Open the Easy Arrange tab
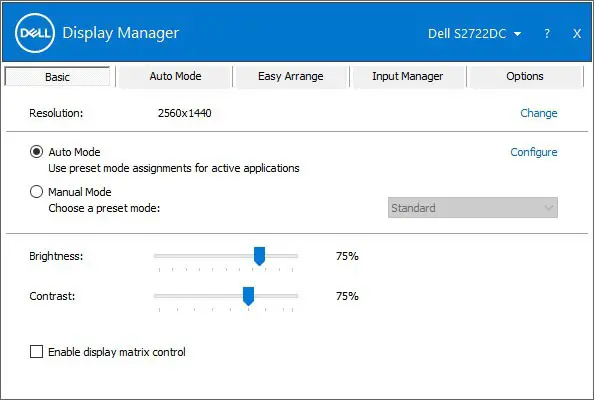The height and width of the screenshot is (401, 595). (x=291, y=76)
